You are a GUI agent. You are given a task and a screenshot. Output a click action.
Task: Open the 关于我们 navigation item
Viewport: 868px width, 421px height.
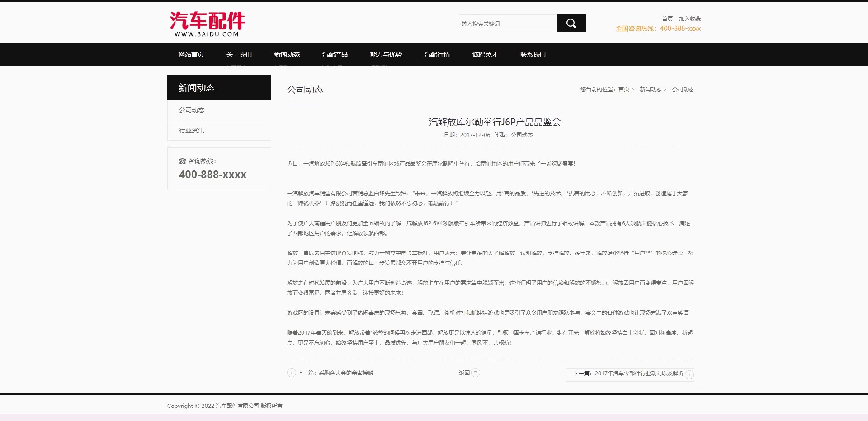[239, 54]
